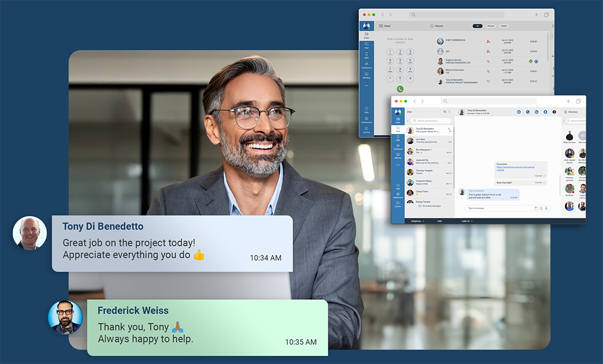Open the Conference panel from the sidebar

click(398, 147)
